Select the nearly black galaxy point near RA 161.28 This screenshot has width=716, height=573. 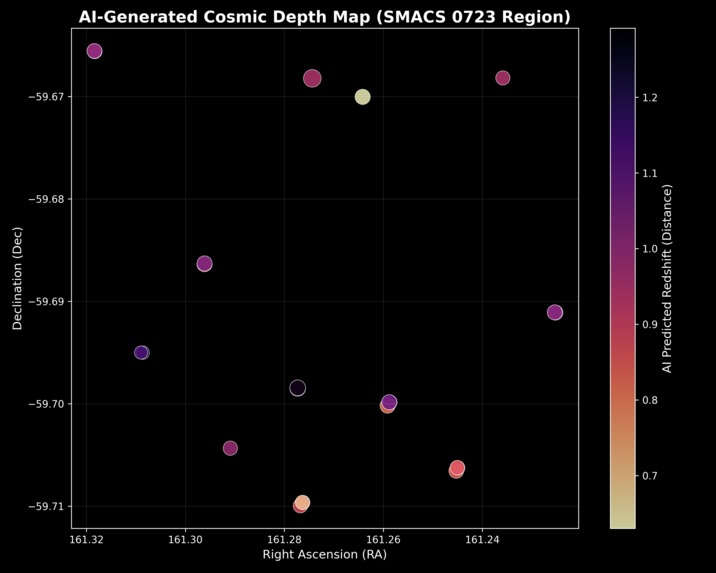(297, 388)
